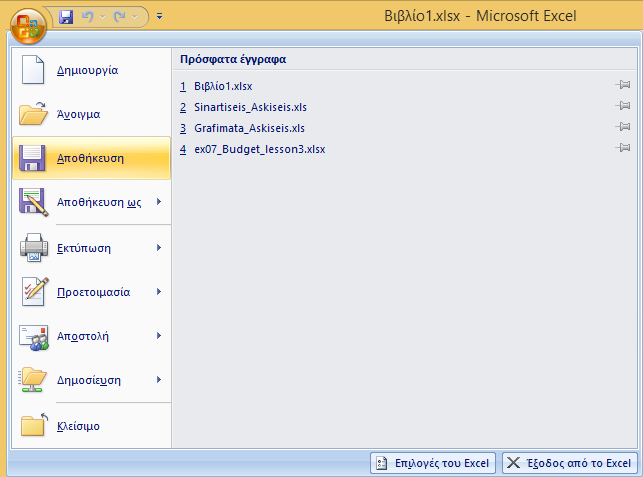
Task: Click the checklist pencil icon for Προετοιμασία
Action: (35, 292)
